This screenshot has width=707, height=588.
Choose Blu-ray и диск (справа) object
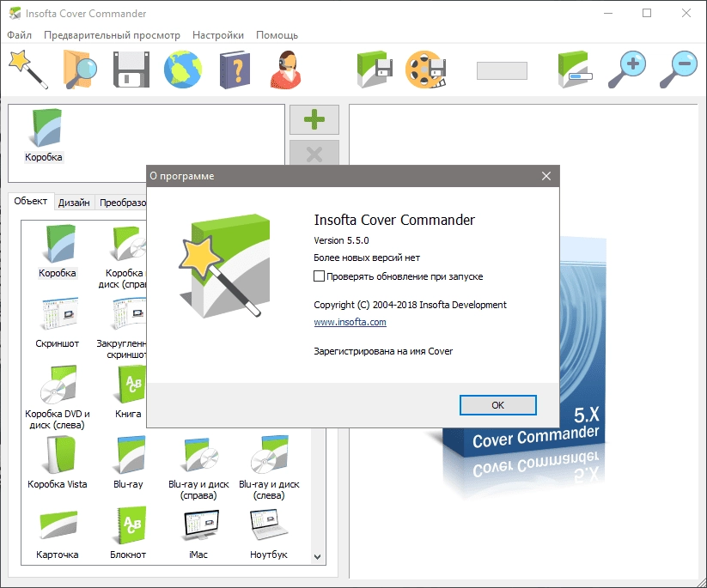tap(198, 469)
